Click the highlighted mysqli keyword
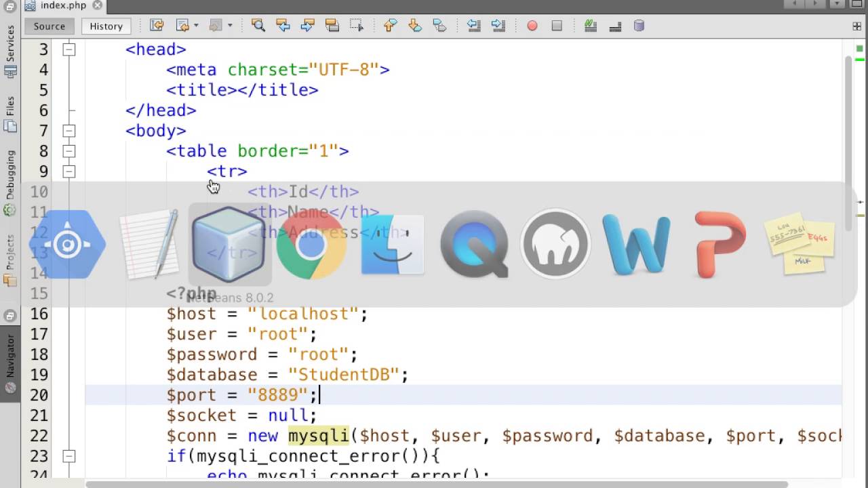868x488 pixels. click(318, 436)
